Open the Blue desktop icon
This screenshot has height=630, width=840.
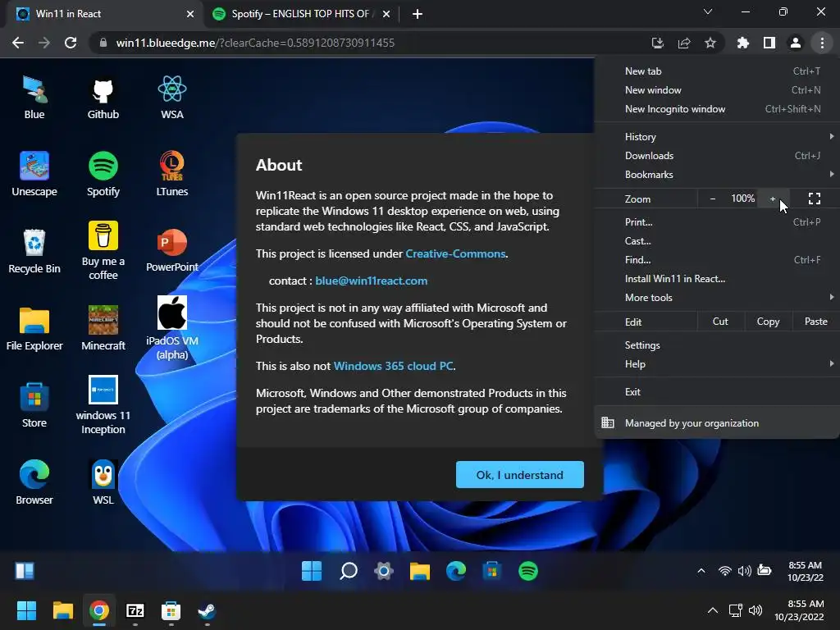point(34,98)
